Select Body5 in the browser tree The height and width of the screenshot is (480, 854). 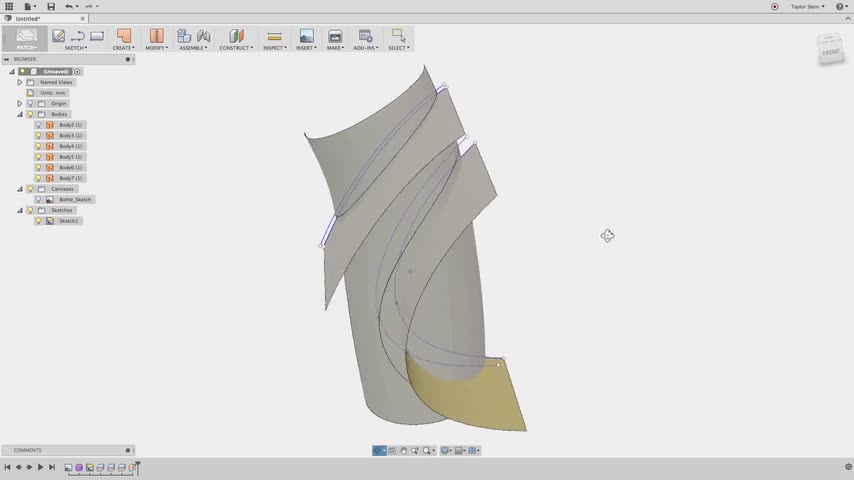click(x=70, y=157)
